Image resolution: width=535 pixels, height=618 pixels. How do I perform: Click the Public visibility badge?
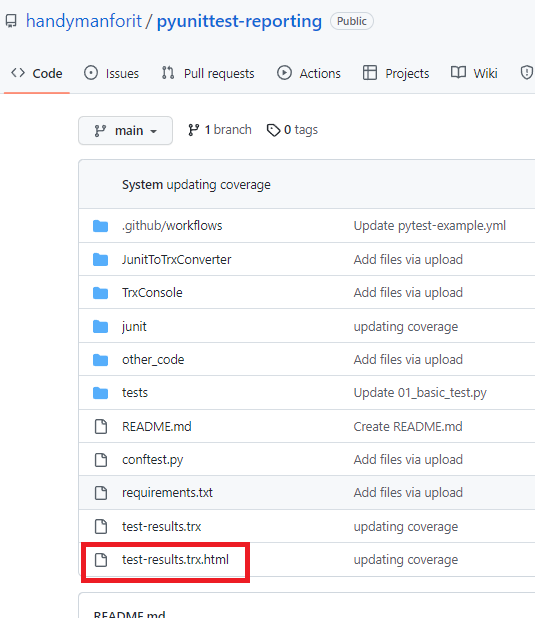(x=352, y=21)
